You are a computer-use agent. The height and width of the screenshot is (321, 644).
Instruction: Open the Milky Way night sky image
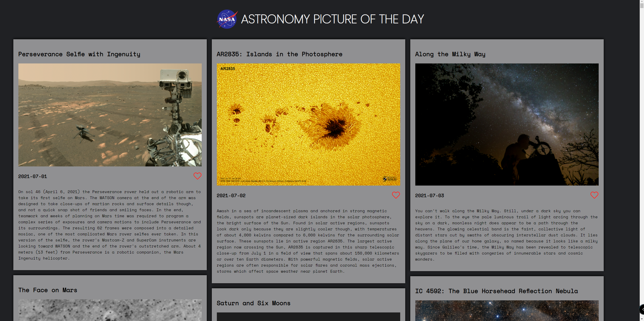click(507, 124)
